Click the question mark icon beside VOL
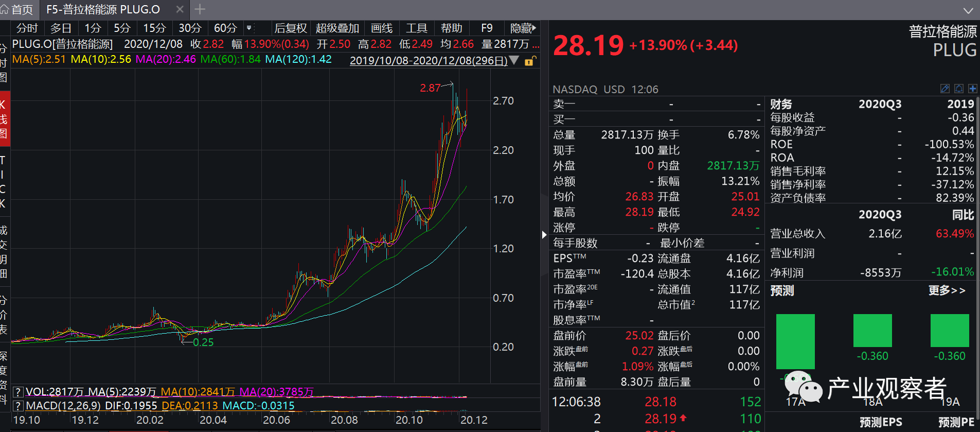The width and height of the screenshot is (980, 432). click(x=17, y=392)
